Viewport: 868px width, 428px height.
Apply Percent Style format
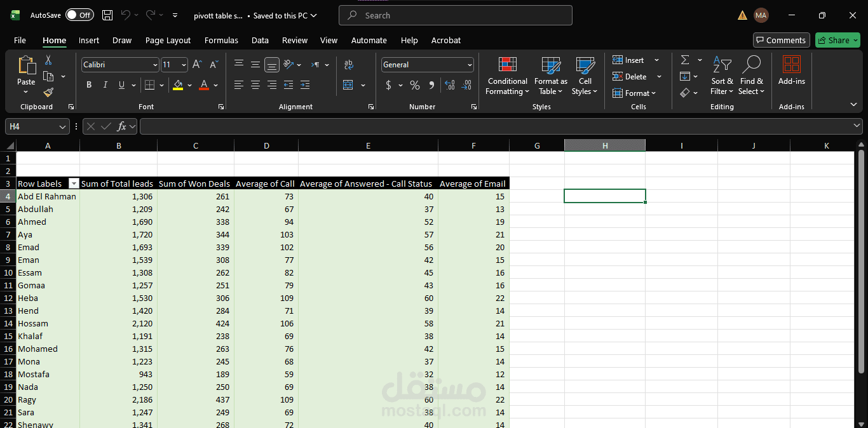pos(415,85)
